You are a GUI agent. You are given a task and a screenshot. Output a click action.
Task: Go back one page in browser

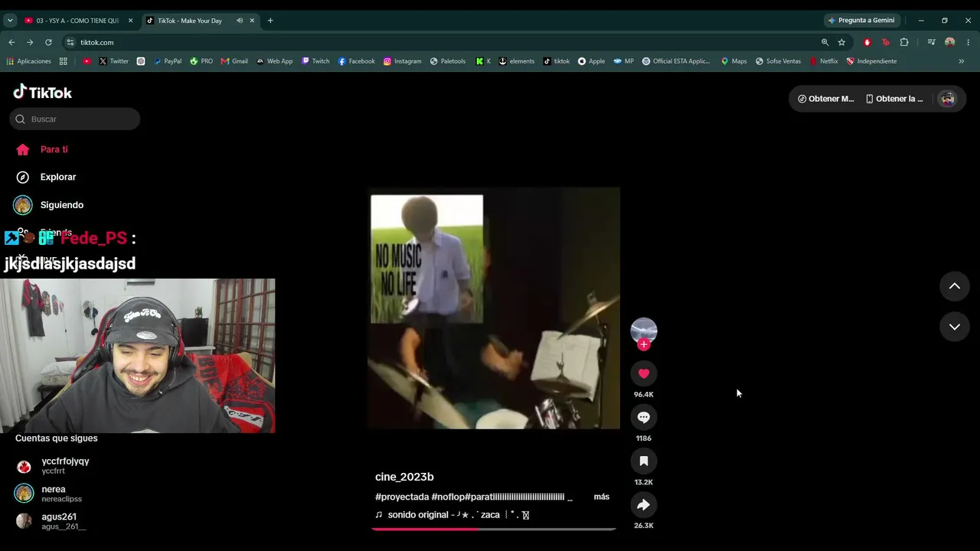pyautogui.click(x=11, y=42)
